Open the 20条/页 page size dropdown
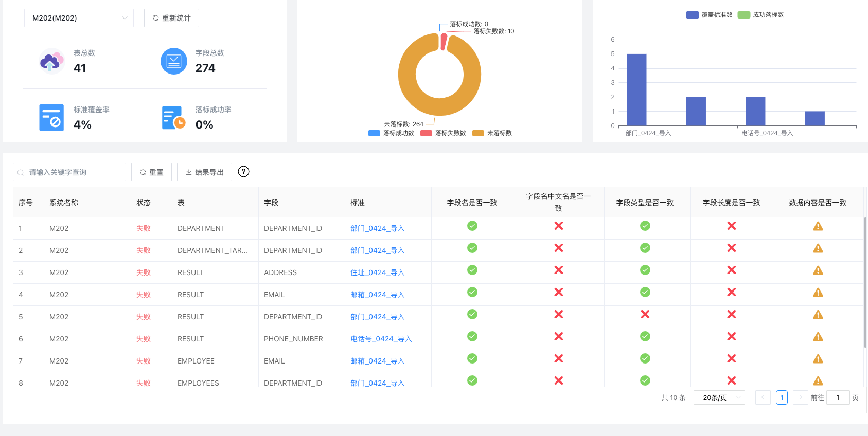The image size is (868, 436). coord(719,397)
